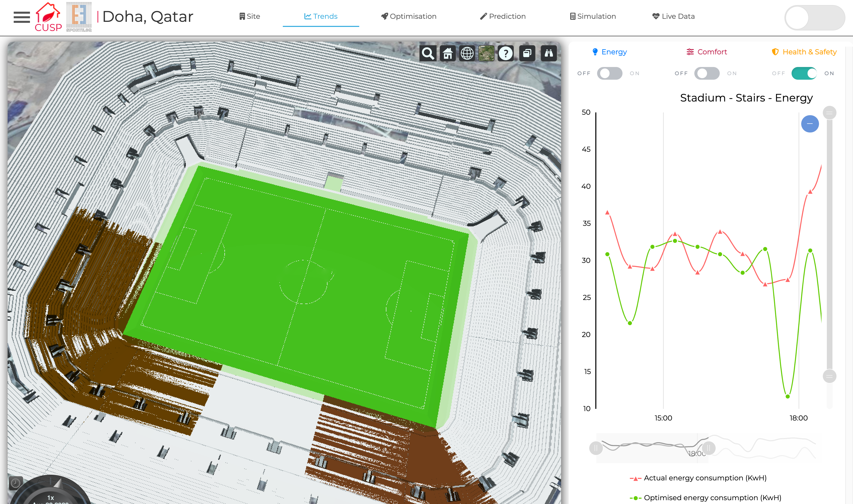Viewport: 853px width, 504px height.
Task: Click the 15:00 x-axis label
Action: (x=663, y=418)
